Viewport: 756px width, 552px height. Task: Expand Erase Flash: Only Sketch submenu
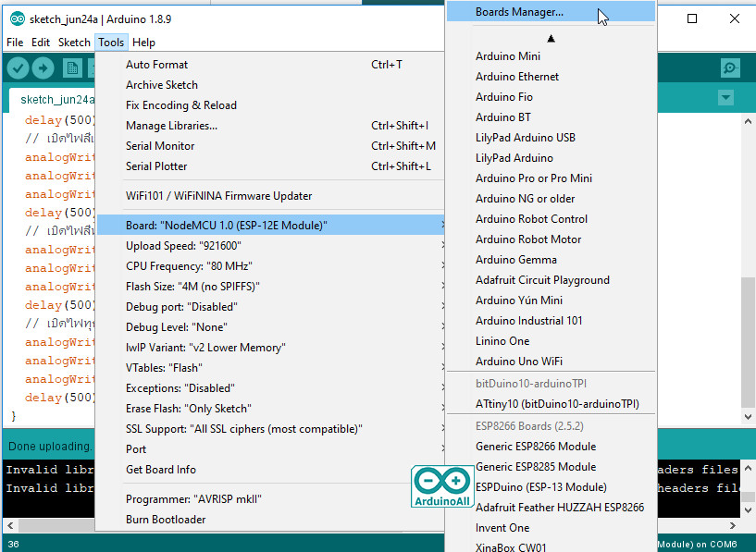pos(270,409)
